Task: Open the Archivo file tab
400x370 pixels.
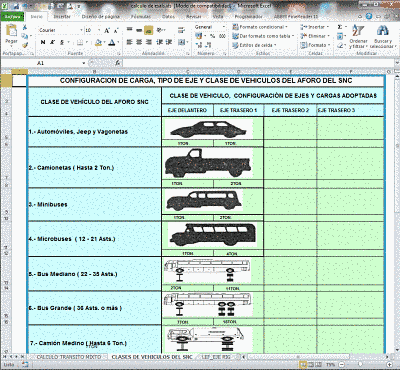Action: click(x=13, y=16)
